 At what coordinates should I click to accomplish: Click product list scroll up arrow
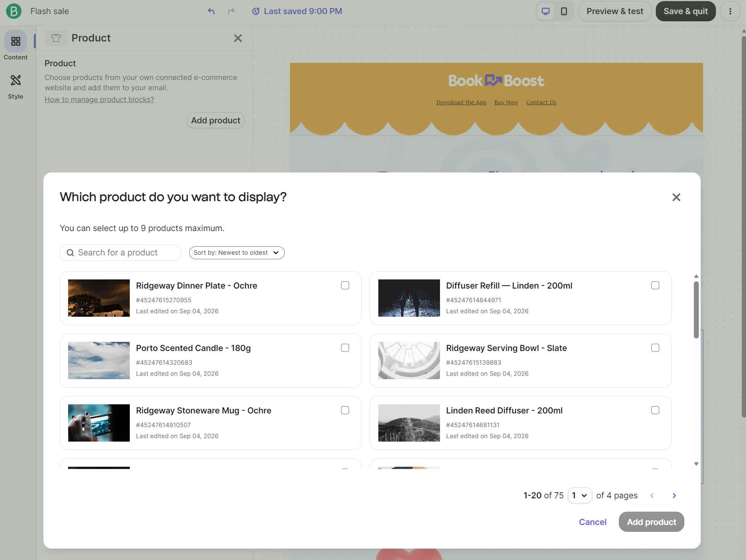pyautogui.click(x=696, y=276)
